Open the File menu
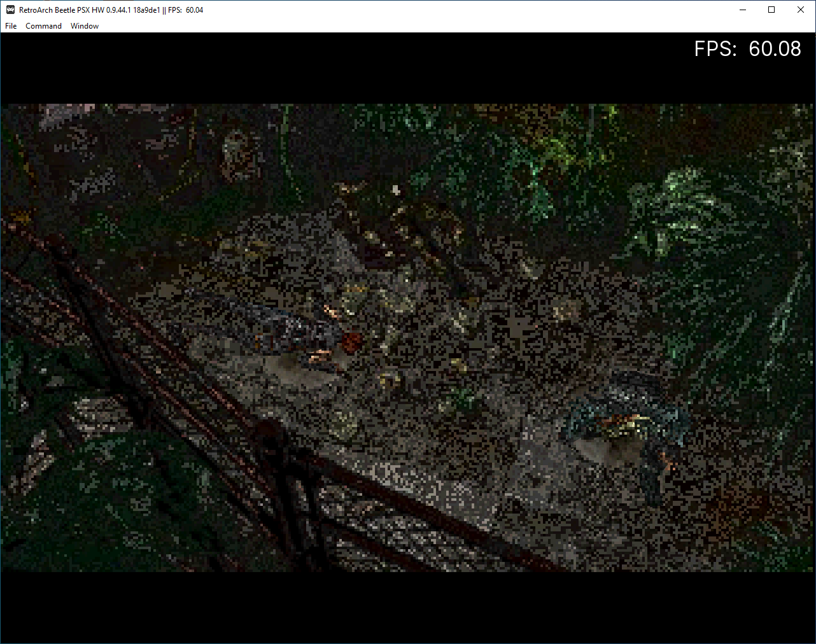The width and height of the screenshot is (816, 644). (11, 26)
